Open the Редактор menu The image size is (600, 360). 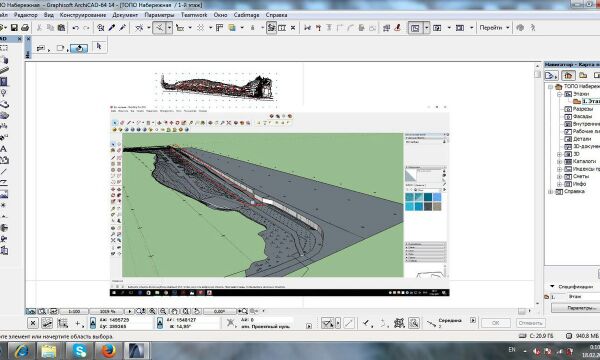point(26,15)
